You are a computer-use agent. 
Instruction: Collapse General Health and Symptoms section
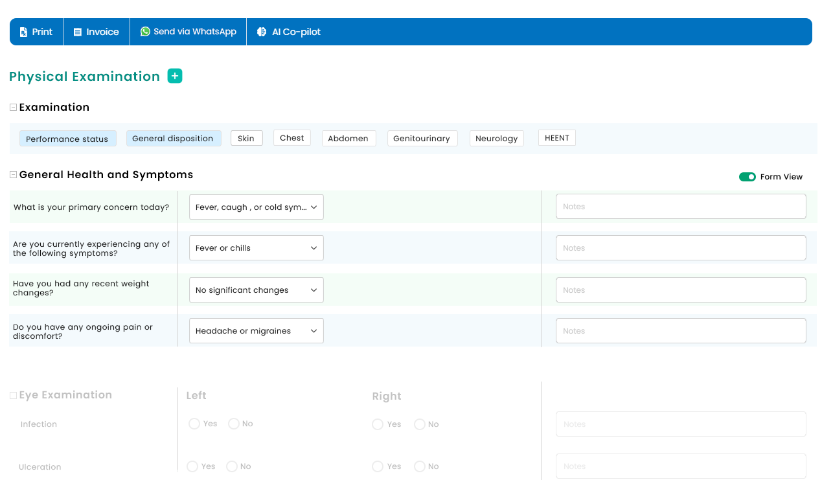click(x=13, y=175)
